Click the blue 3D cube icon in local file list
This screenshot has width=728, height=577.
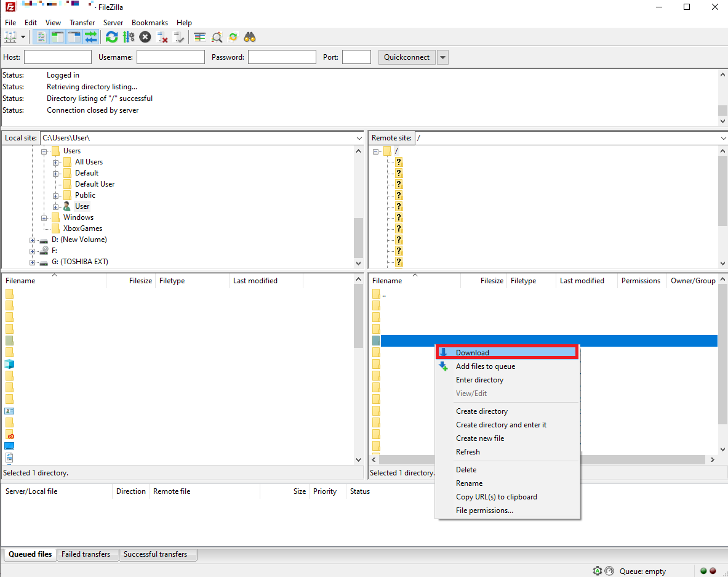tap(9, 364)
